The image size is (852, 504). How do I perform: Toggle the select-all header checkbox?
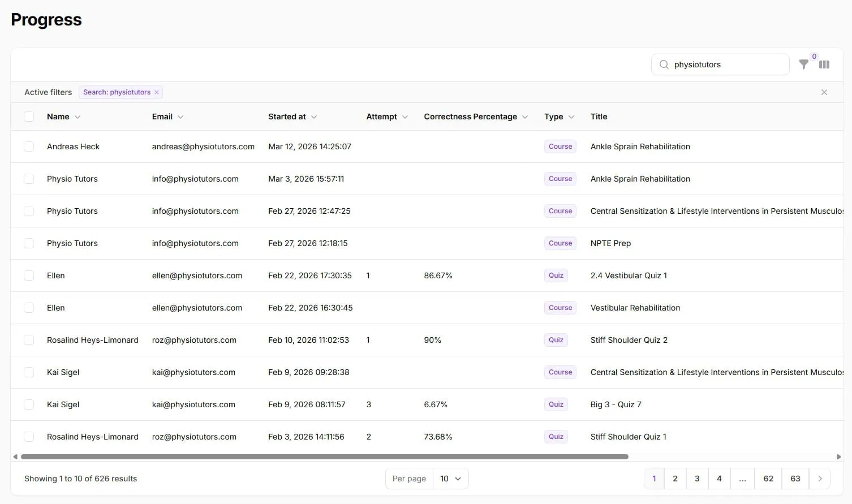29,117
